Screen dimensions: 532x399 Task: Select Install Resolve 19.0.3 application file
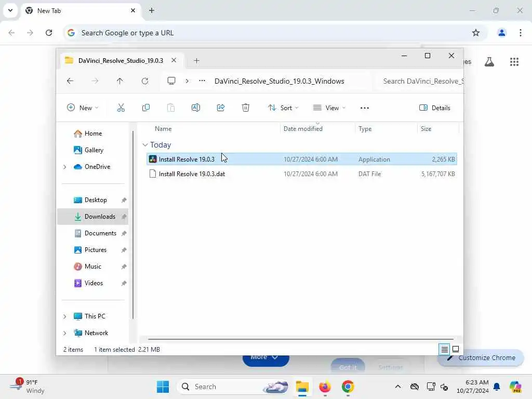point(302,159)
